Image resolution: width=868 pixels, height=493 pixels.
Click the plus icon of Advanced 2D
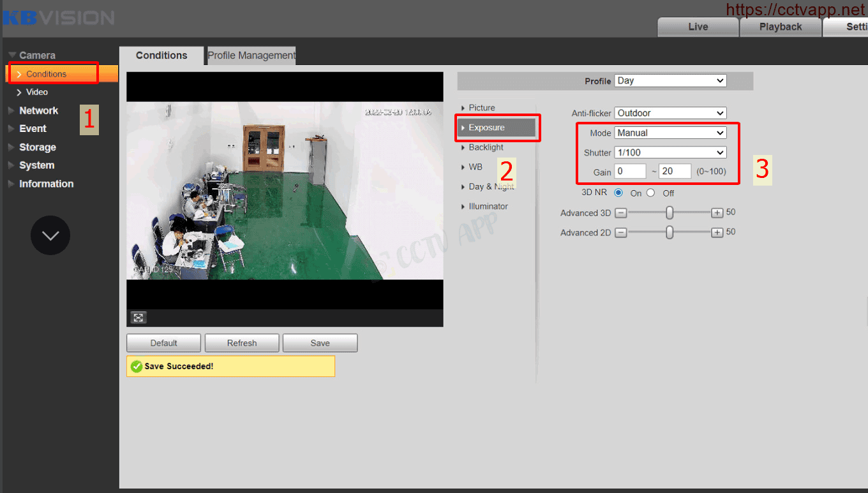click(717, 233)
